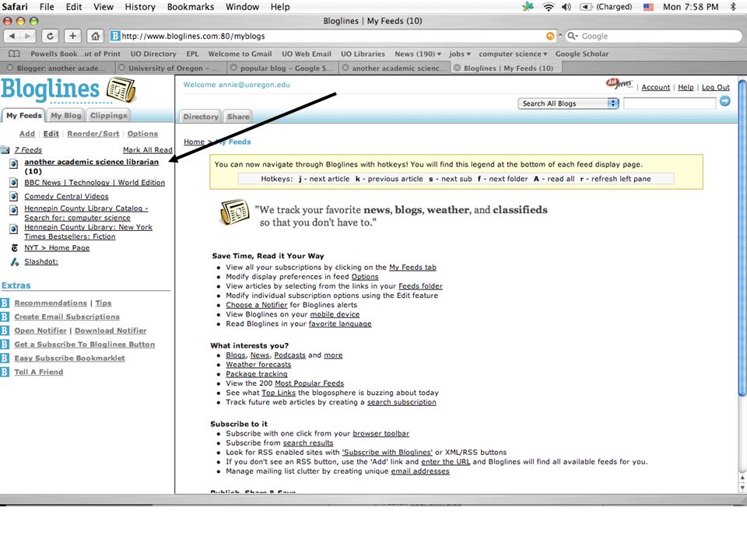Image resolution: width=747 pixels, height=560 pixels.
Task: Click the Wi-Fi status menu bar icon
Action: pos(549,7)
